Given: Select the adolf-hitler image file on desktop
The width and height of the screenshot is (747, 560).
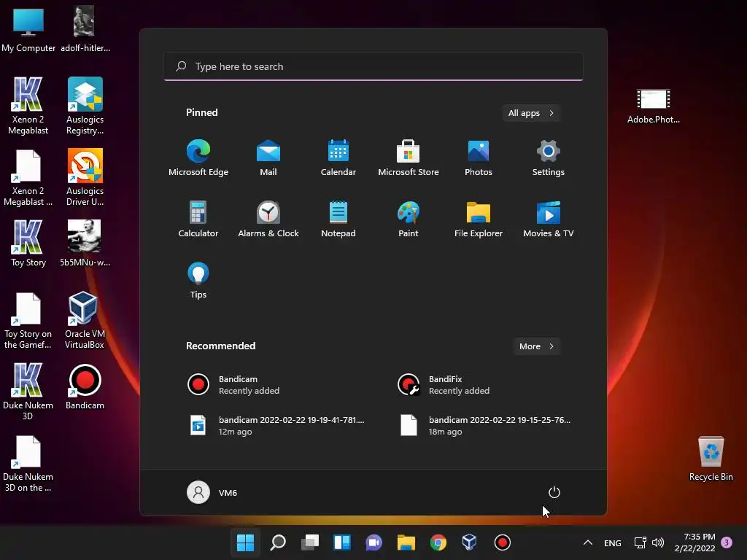Looking at the screenshot, I should tap(85, 28).
